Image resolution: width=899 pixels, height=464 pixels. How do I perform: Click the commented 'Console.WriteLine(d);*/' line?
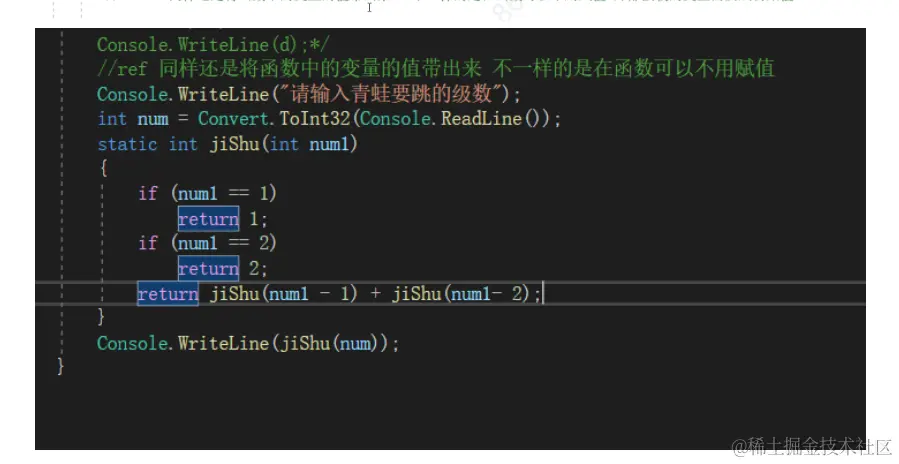coord(213,45)
